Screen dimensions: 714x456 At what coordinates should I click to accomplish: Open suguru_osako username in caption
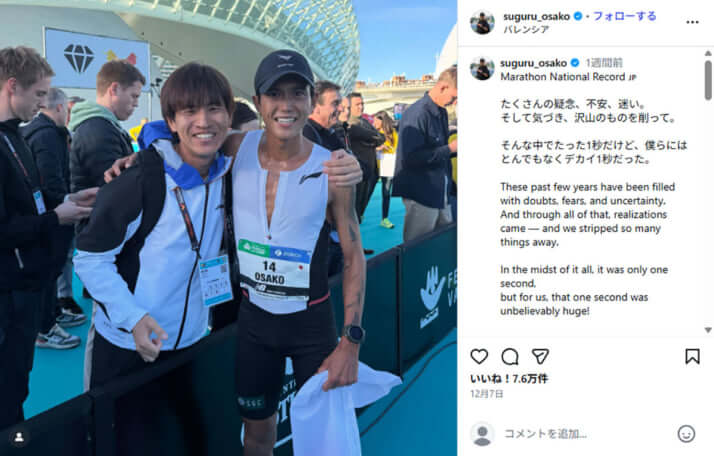coord(533,63)
